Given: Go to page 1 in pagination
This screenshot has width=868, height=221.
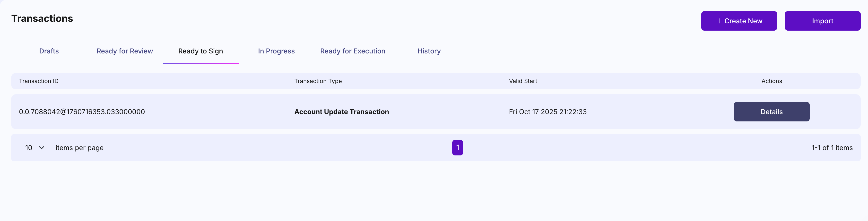Looking at the screenshot, I should (457, 148).
